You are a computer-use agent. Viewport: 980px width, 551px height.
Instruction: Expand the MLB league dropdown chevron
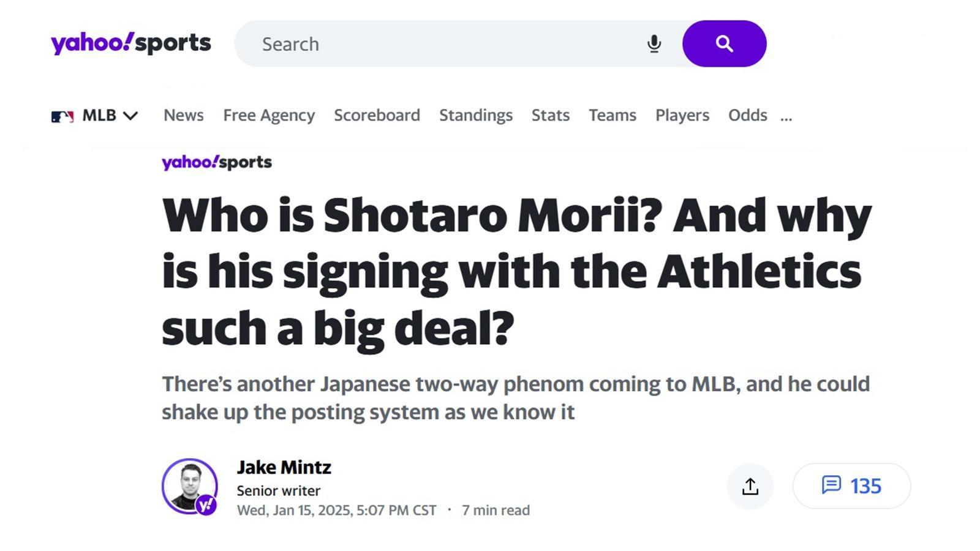tap(130, 116)
